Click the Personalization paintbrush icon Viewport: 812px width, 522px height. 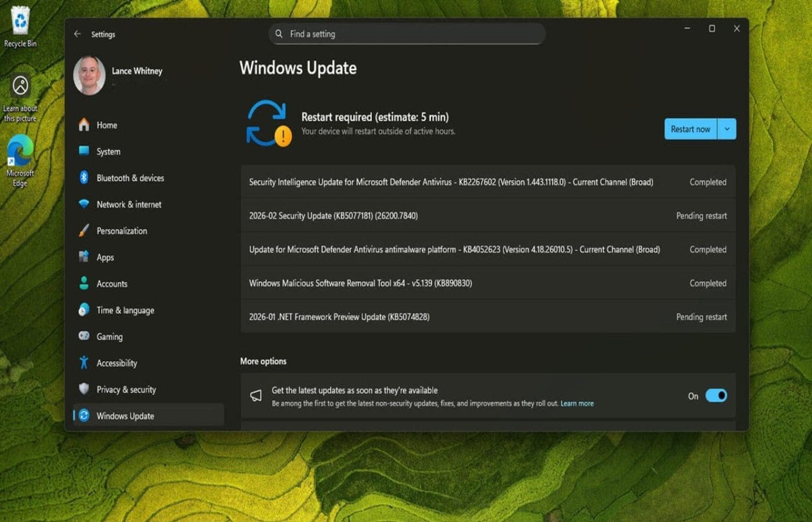click(84, 230)
